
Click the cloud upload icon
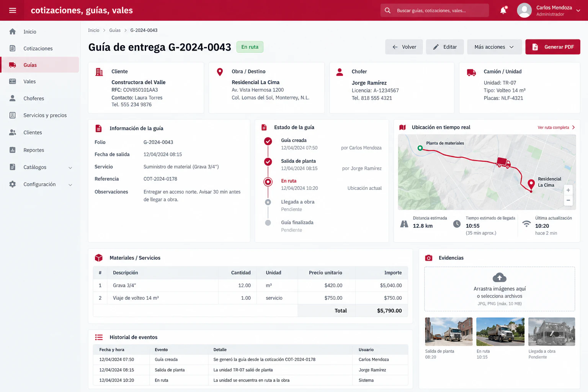click(500, 277)
